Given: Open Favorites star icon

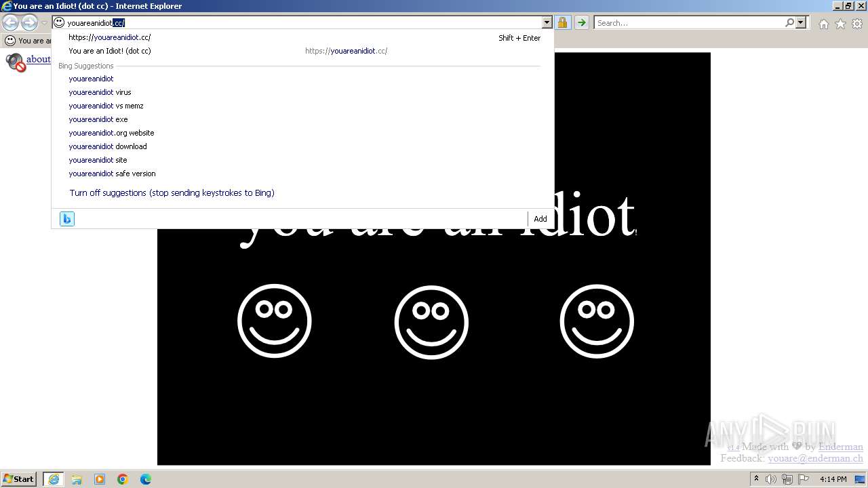Looking at the screenshot, I should coord(840,24).
